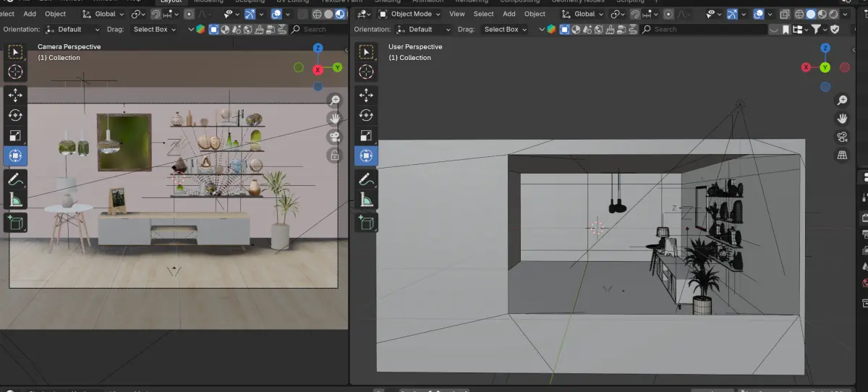Select the Add Cube tool in Camera Perspective viewport
This screenshot has width=868, height=392.
coord(15,222)
